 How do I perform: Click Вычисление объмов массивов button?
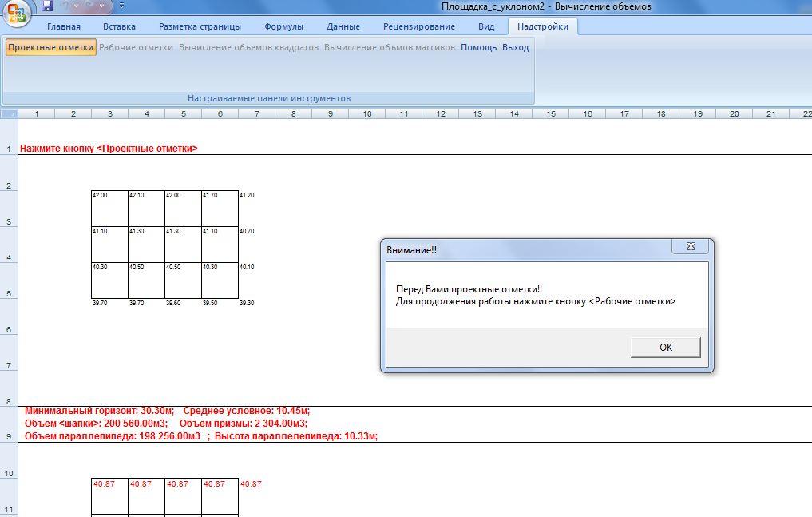390,47
